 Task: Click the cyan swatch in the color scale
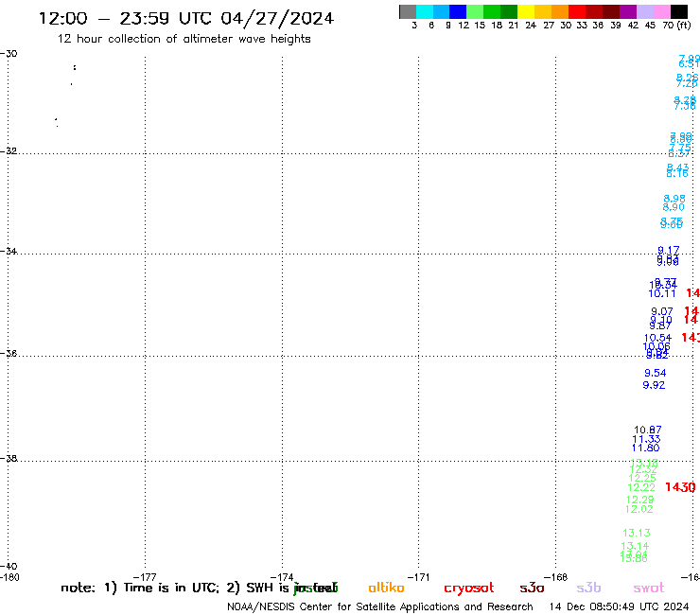(x=425, y=11)
